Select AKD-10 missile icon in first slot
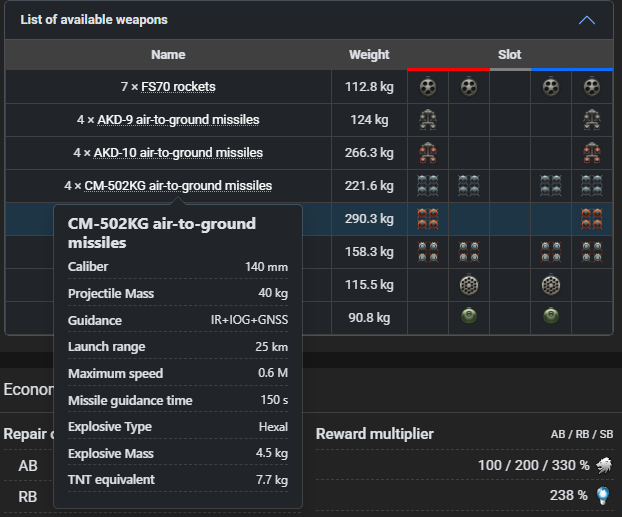The height and width of the screenshot is (517, 622). tap(428, 153)
